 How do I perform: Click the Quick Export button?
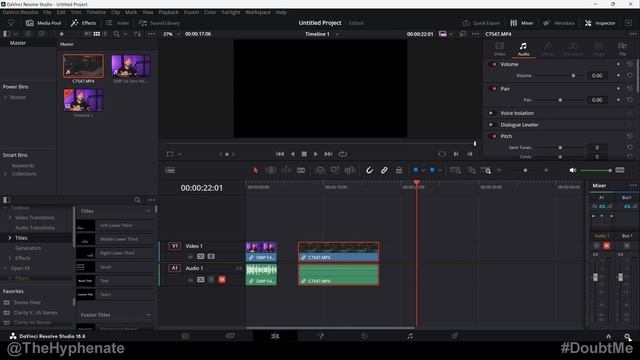(481, 23)
